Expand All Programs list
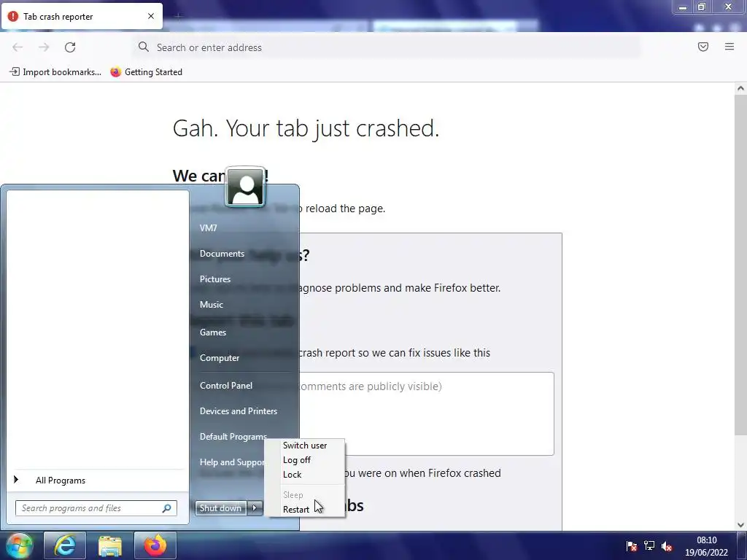747x560 pixels. (x=61, y=481)
